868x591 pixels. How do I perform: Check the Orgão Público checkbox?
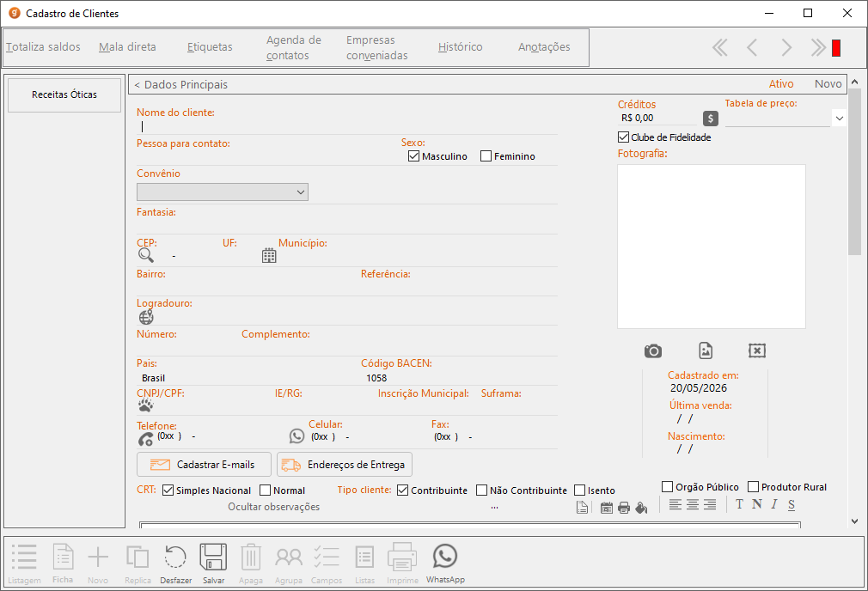point(668,486)
